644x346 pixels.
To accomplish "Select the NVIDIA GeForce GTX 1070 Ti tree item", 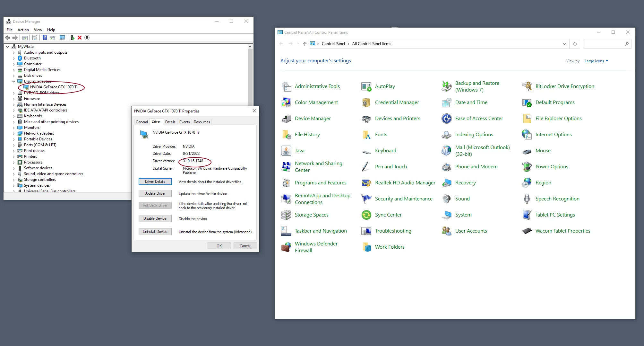I will (x=54, y=87).
